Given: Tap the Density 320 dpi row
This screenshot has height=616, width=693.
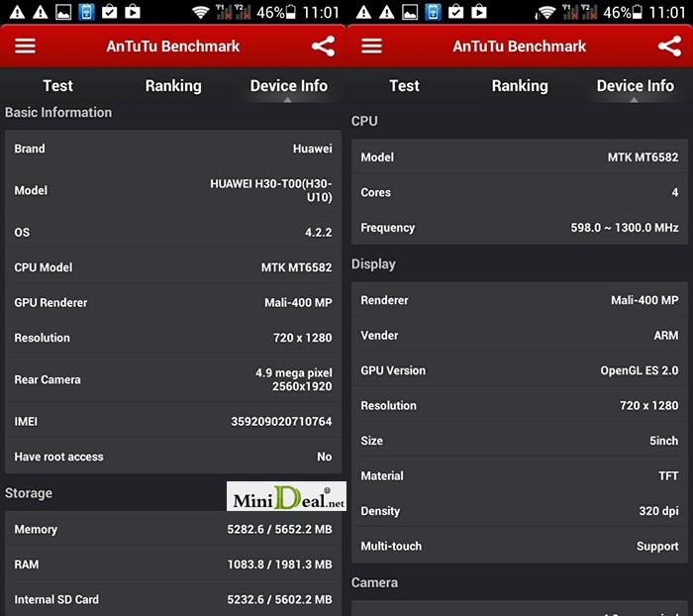Looking at the screenshot, I should pyautogui.click(x=520, y=511).
